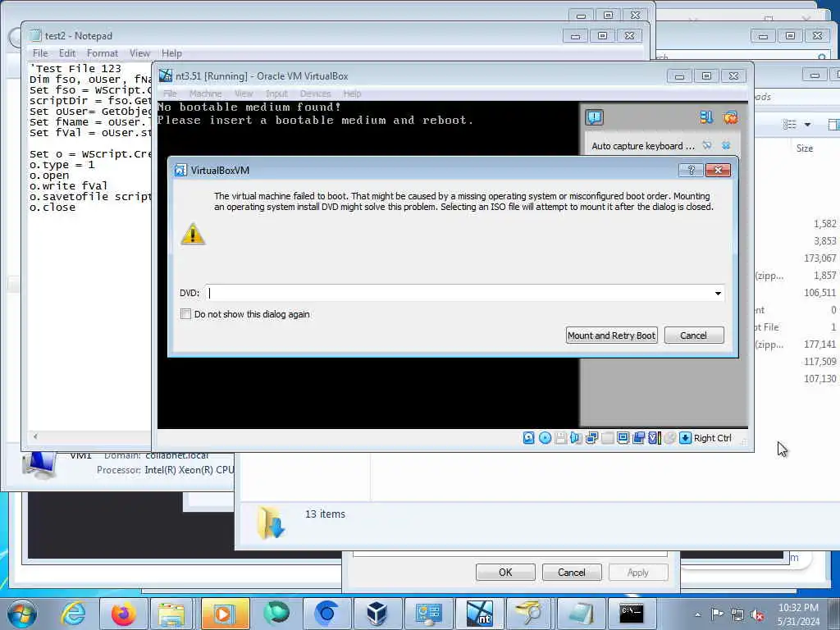Click the audio status icon in VirtualBox
The height and width of the screenshot is (630, 840).
point(576,438)
